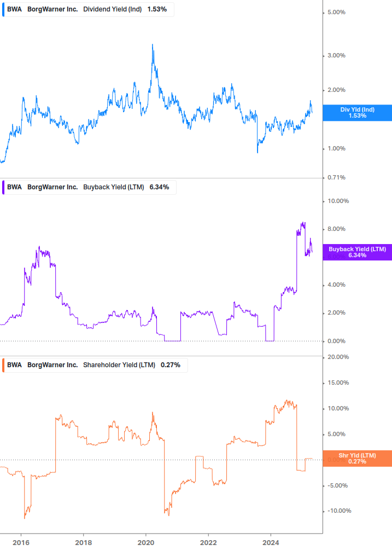
Task: Click the purple color bar in buyback legend
Action: point(3,187)
